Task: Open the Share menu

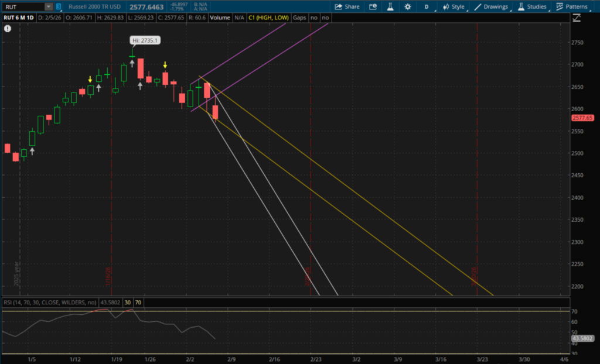Action: [x=347, y=7]
